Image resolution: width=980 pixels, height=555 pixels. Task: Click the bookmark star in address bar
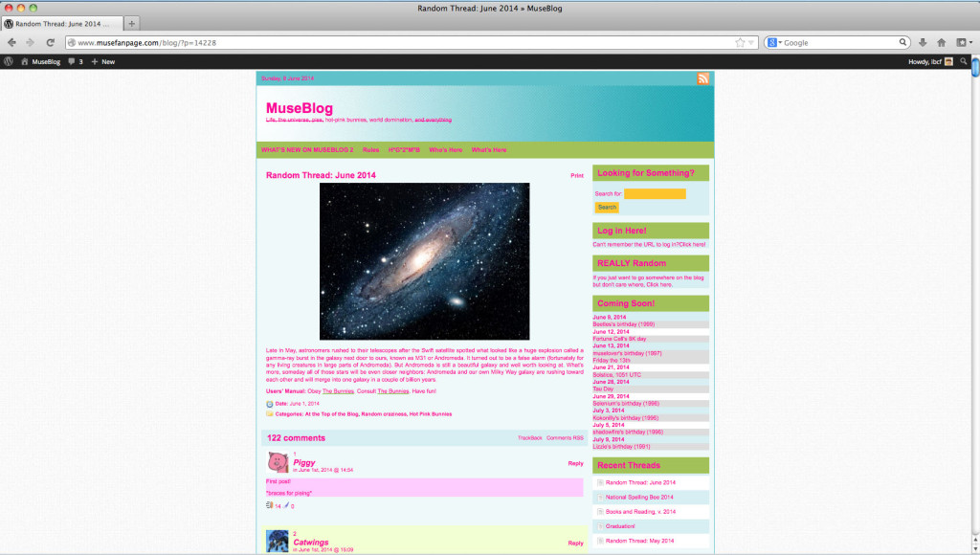click(x=739, y=42)
